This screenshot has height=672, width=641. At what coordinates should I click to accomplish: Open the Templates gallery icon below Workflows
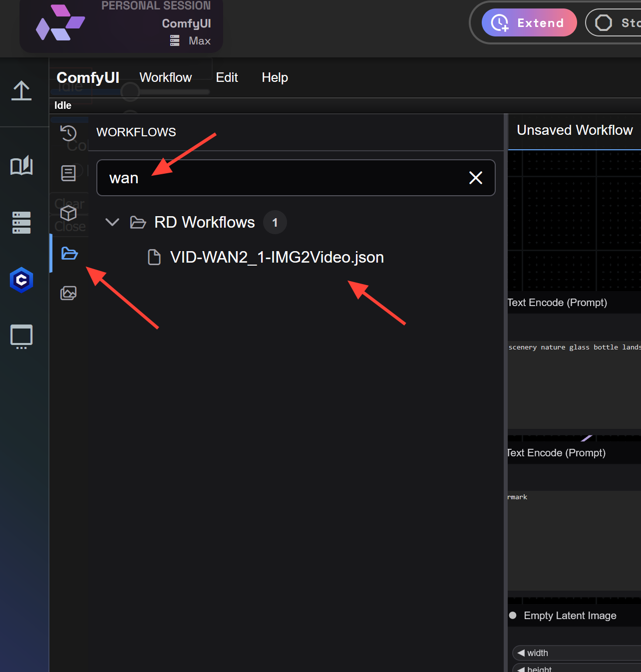pyautogui.click(x=69, y=293)
